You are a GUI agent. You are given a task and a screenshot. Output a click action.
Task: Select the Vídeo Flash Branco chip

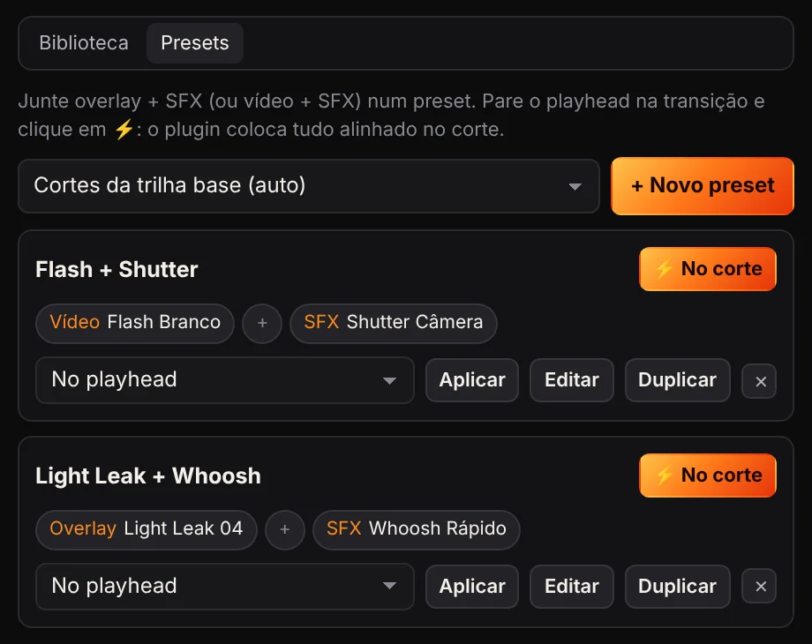pyautogui.click(x=135, y=323)
